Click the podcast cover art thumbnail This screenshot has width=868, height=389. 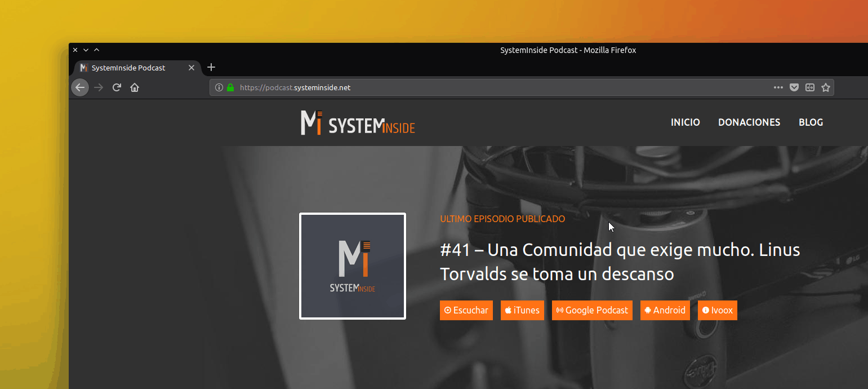[x=353, y=266]
